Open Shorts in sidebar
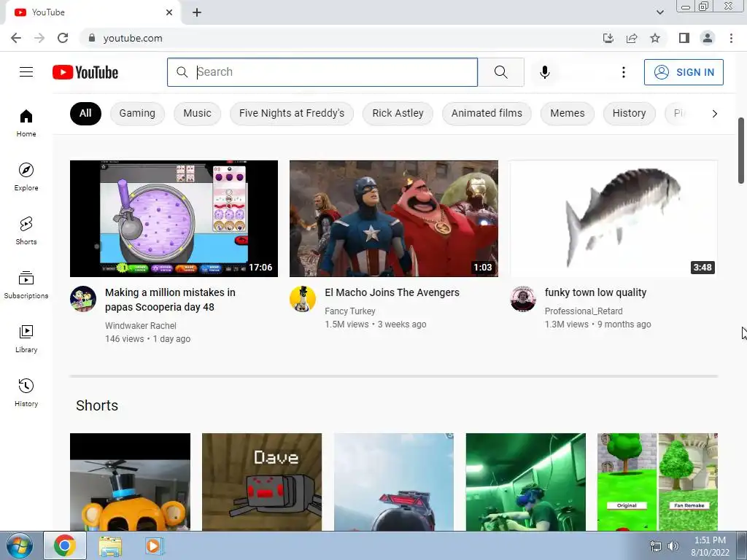The image size is (747, 560). point(26,231)
